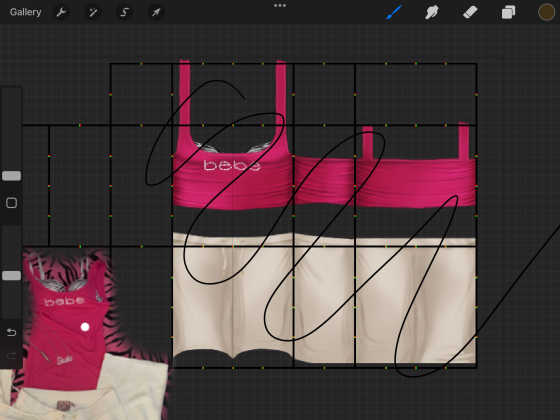Activate the Transform arrow tool
The image size is (560, 420).
point(156,12)
